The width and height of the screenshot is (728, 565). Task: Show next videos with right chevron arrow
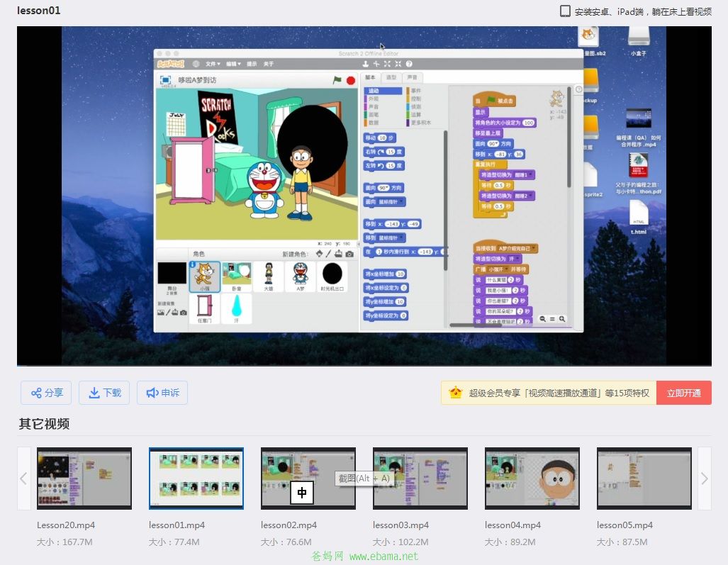[x=705, y=479]
